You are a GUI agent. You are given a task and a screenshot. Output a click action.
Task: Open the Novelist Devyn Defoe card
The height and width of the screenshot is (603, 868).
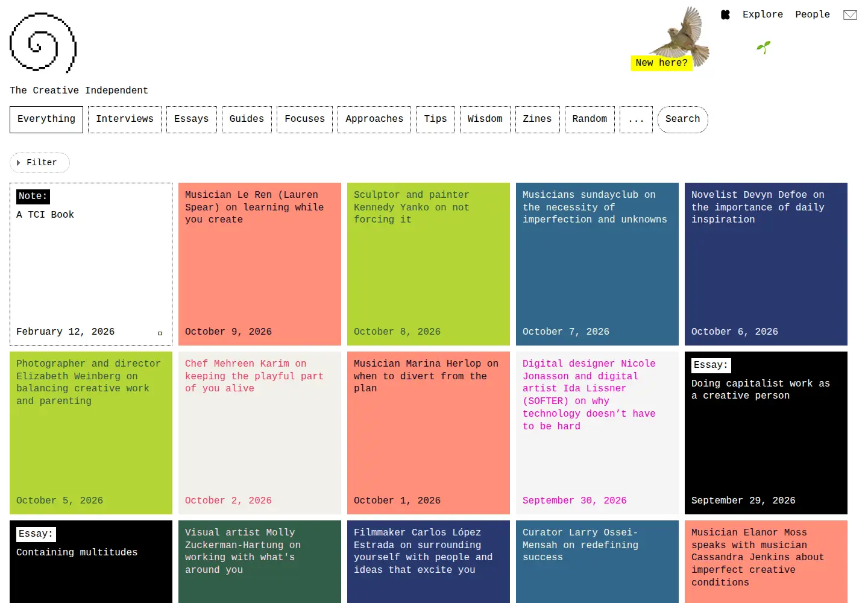click(x=766, y=264)
